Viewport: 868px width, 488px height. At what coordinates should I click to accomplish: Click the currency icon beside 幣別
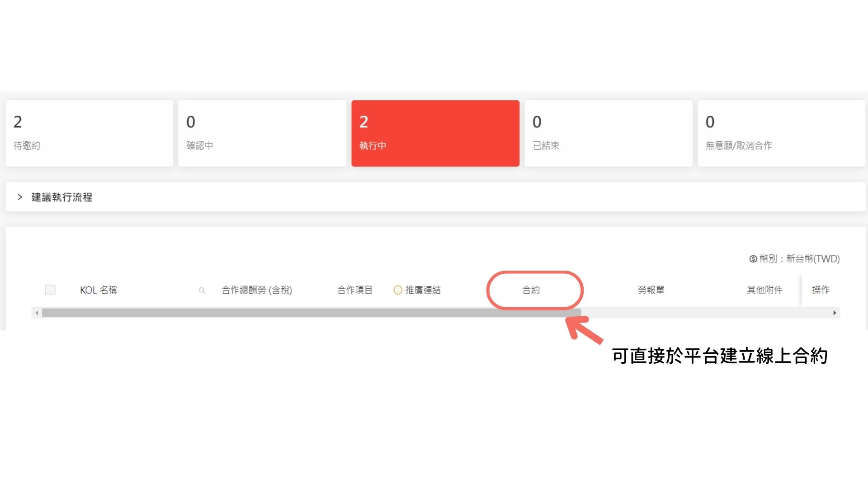click(753, 259)
